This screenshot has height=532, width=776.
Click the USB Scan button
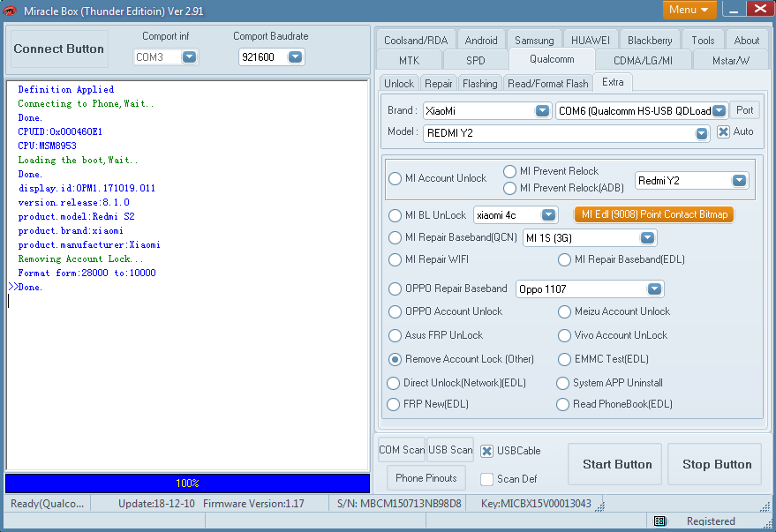450,450
